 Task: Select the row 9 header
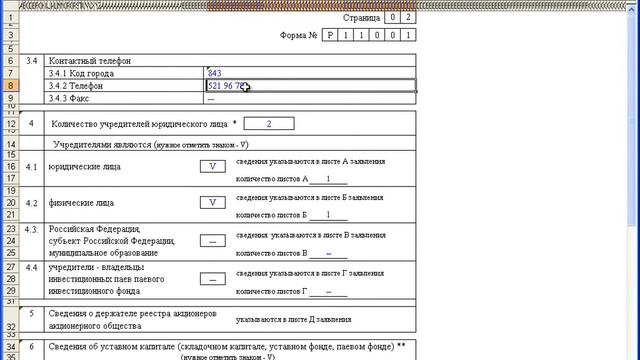pos(10,98)
